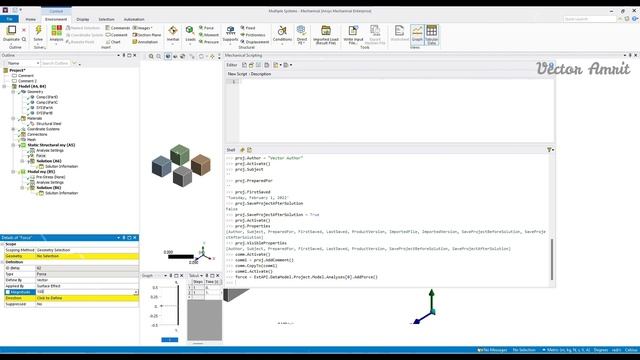Click the filter icon in the Shell panel
Viewport: 640px width, 360px height.
coord(550,150)
